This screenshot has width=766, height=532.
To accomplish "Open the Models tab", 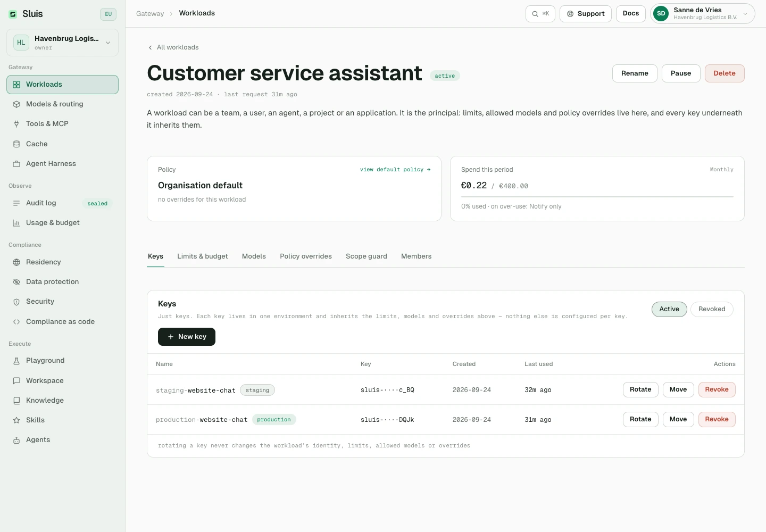I will pyautogui.click(x=254, y=256).
